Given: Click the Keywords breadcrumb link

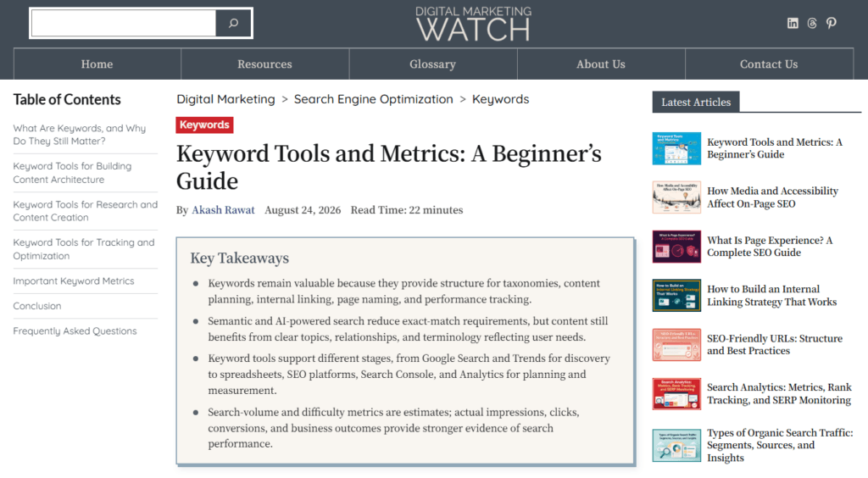Looking at the screenshot, I should click(x=500, y=99).
